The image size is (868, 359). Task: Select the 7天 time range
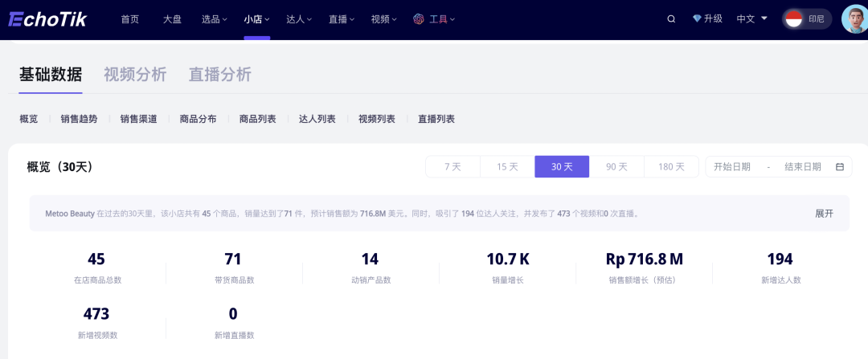[452, 167]
